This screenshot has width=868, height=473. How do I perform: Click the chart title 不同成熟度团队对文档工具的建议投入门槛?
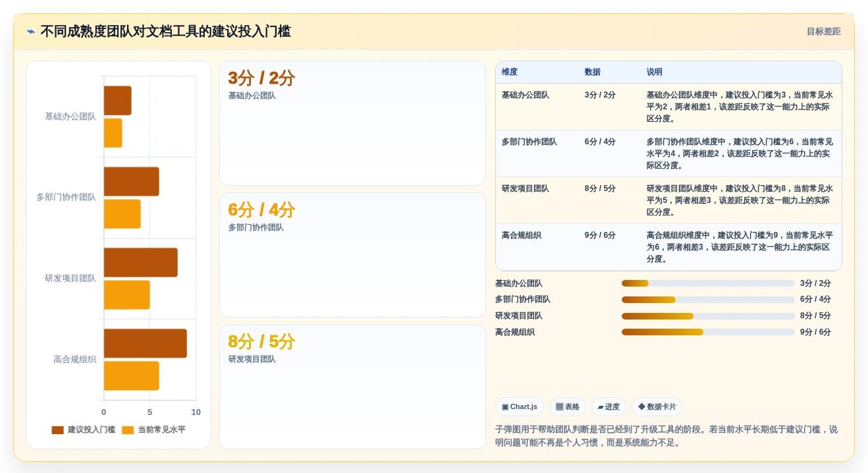click(x=165, y=32)
